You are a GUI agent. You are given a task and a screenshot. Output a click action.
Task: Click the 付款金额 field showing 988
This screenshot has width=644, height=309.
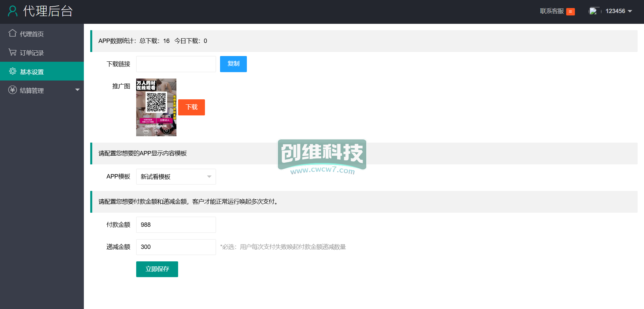pyautogui.click(x=176, y=225)
